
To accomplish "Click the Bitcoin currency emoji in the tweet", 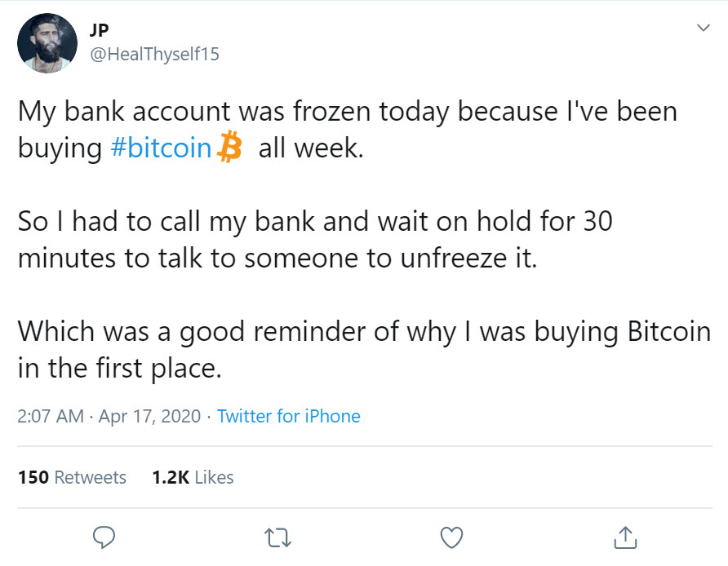I will click(229, 147).
